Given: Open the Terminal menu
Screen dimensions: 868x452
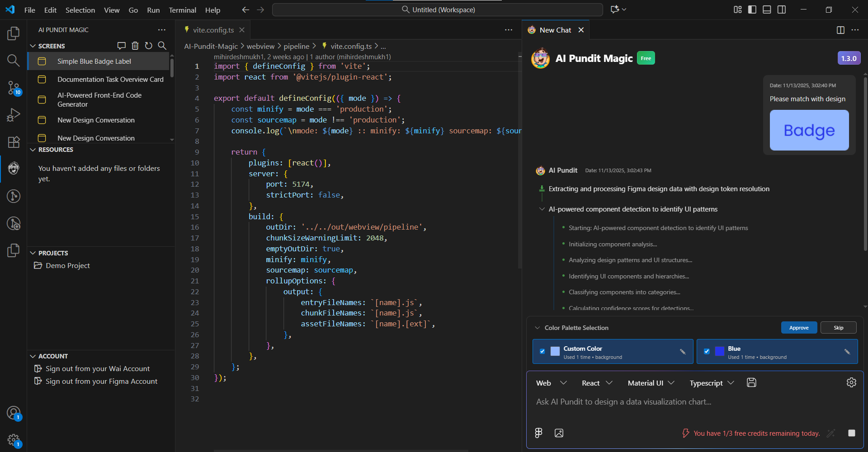Looking at the screenshot, I should coord(182,10).
